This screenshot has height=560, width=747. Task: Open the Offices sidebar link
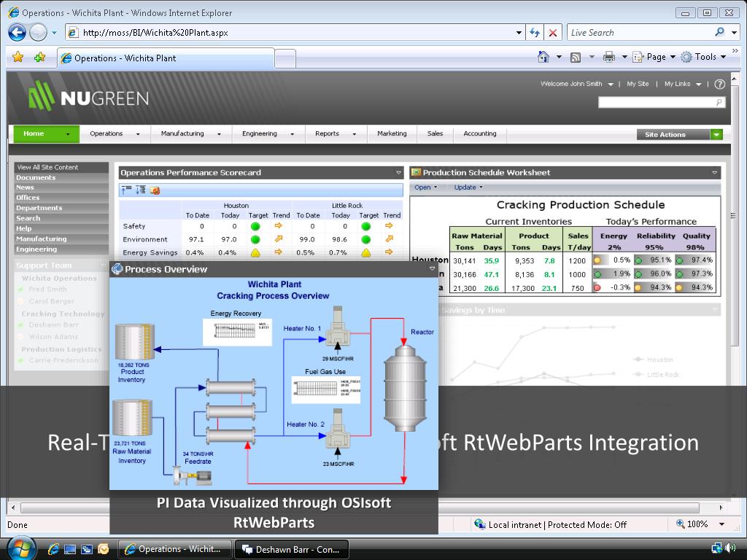(x=28, y=198)
